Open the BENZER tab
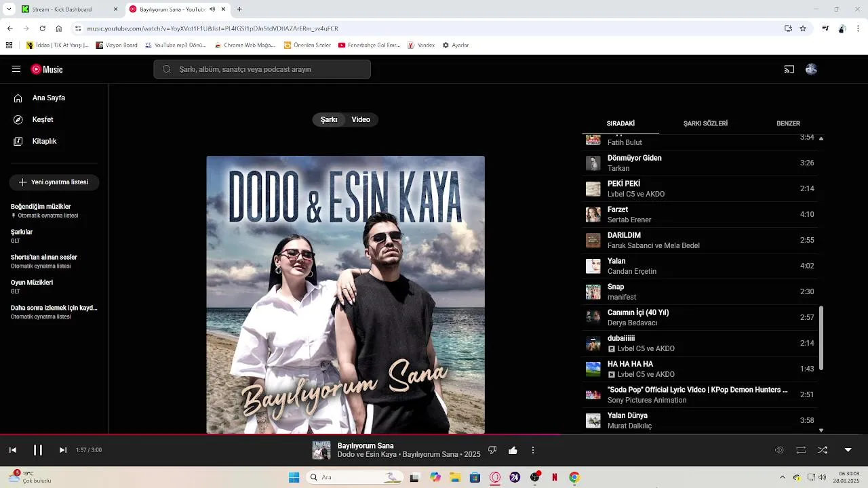 point(788,124)
